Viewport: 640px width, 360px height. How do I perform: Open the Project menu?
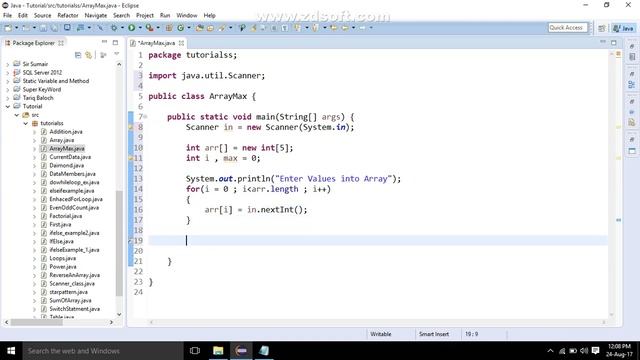(x=145, y=16)
